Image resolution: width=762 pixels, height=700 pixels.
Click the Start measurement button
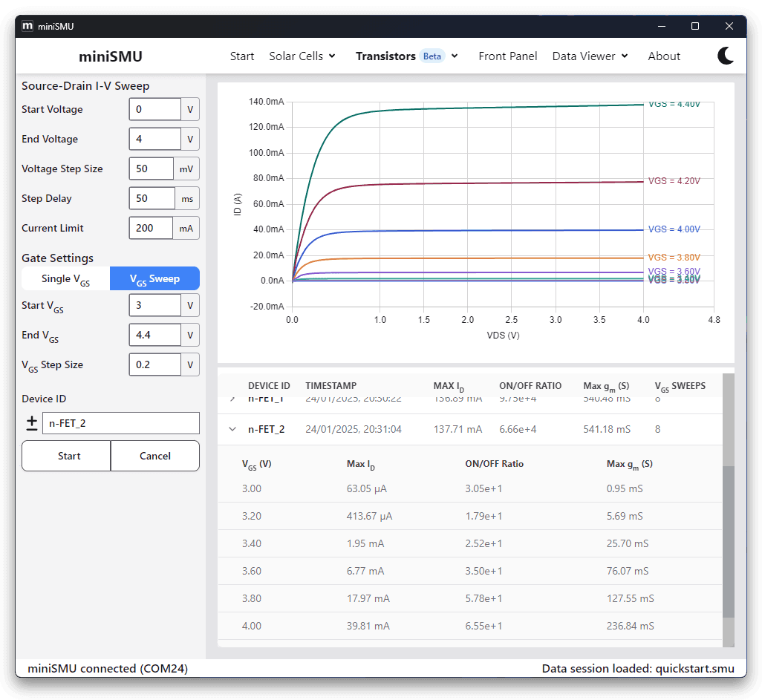pos(66,456)
